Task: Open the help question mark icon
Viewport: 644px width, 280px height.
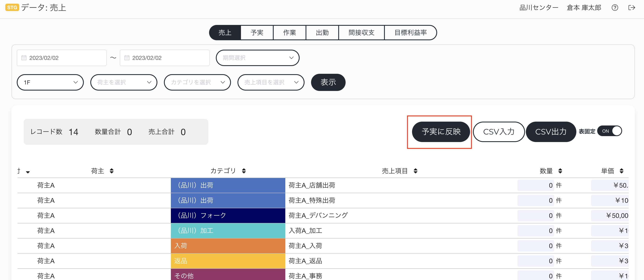Action: 615,8
